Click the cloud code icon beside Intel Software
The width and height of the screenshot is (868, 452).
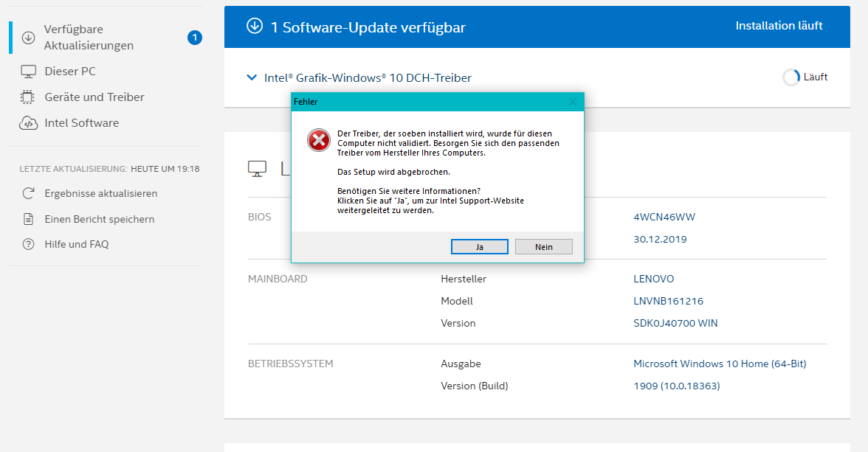pyautogui.click(x=28, y=123)
